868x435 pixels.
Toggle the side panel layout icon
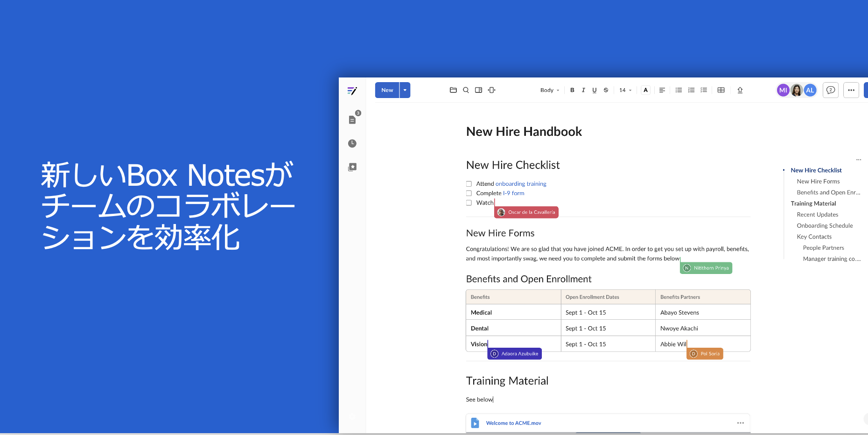click(478, 90)
